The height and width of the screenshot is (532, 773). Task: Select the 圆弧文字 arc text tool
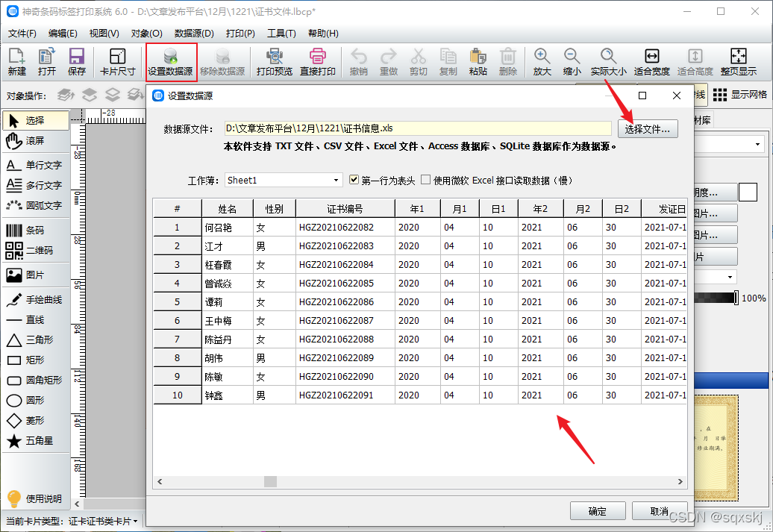coord(36,206)
